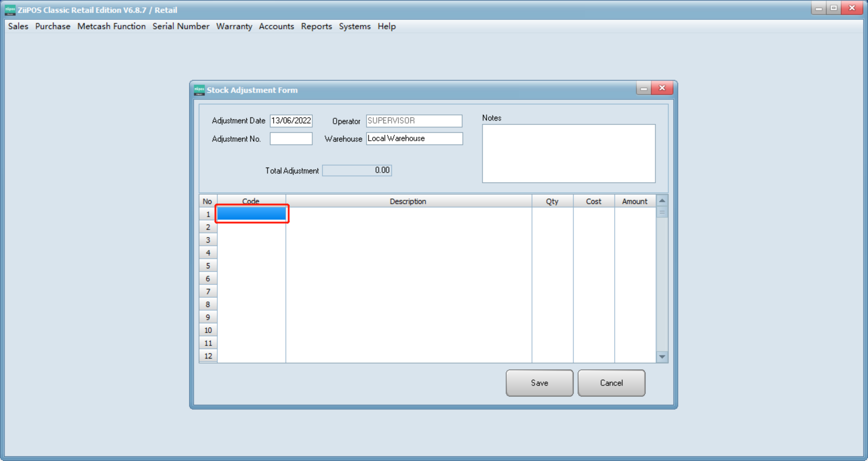Click the Warehouse field showing Local Warehouse
The width and height of the screenshot is (868, 461).
pyautogui.click(x=414, y=139)
